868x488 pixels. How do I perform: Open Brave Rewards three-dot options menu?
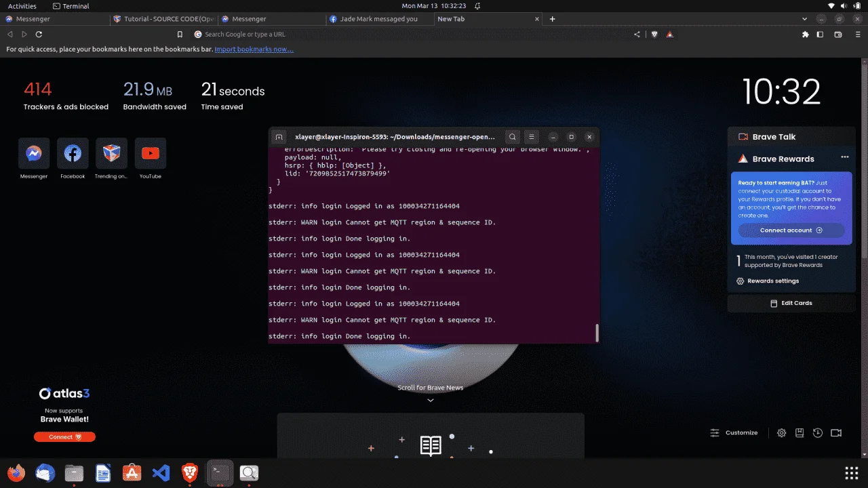[x=845, y=157]
